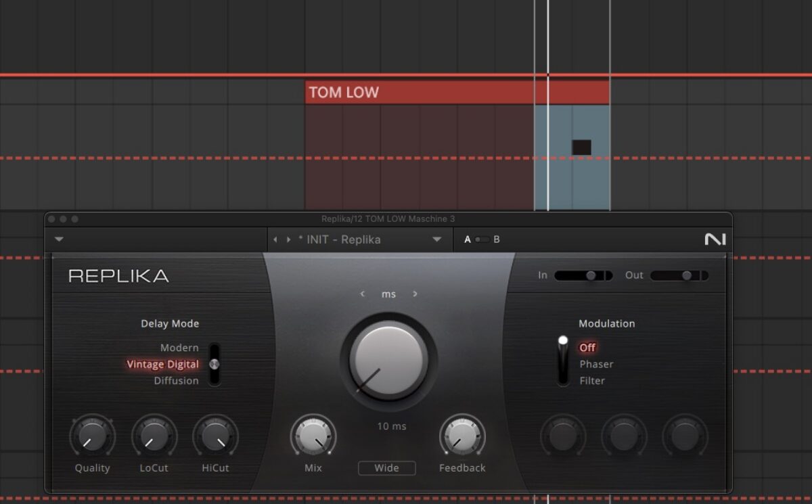Select the Vintage Digital delay mode
The height and width of the screenshot is (504, 812).
tap(163, 364)
